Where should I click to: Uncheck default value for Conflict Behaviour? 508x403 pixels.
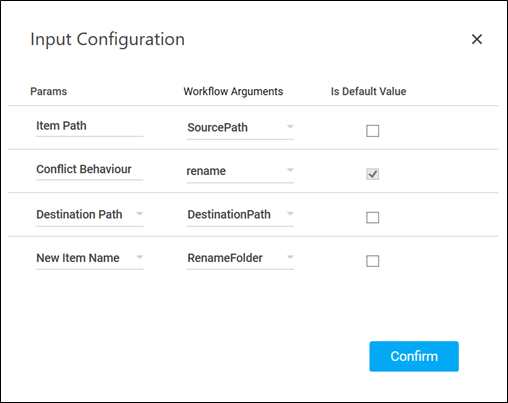pos(372,174)
